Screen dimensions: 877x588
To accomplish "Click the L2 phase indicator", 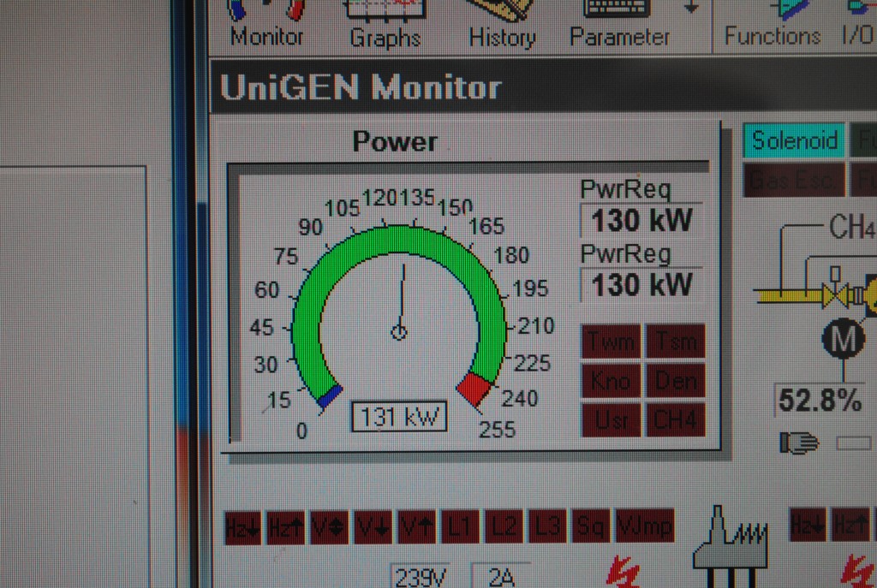I will 504,526.
